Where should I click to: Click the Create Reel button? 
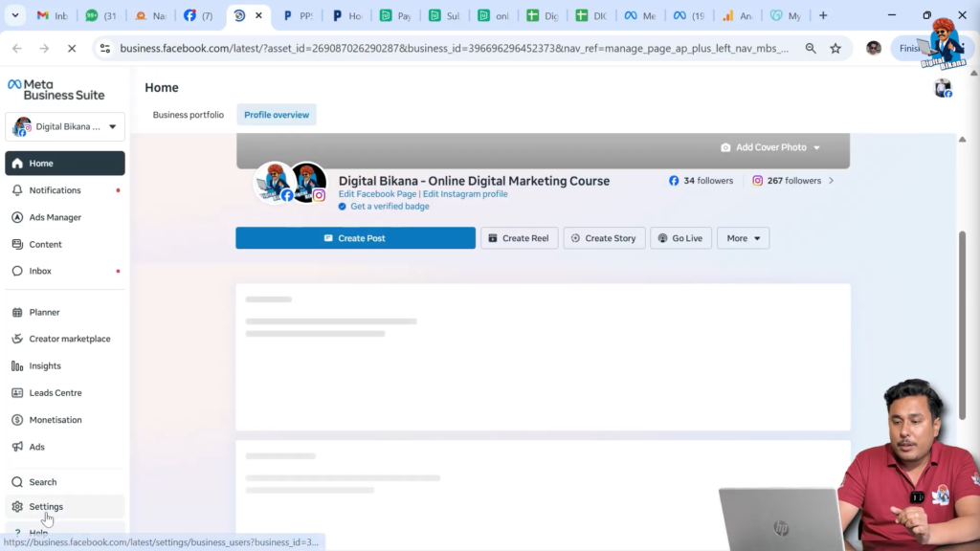coord(517,238)
